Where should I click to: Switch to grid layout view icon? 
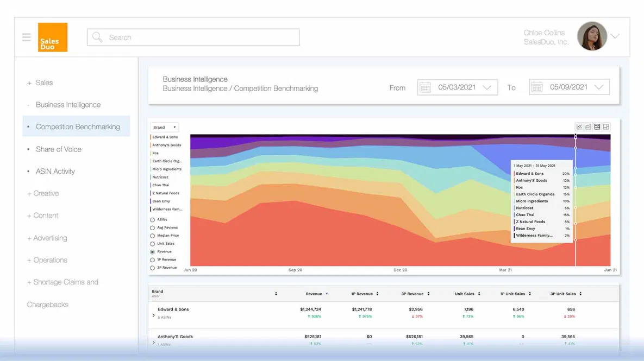606,127
